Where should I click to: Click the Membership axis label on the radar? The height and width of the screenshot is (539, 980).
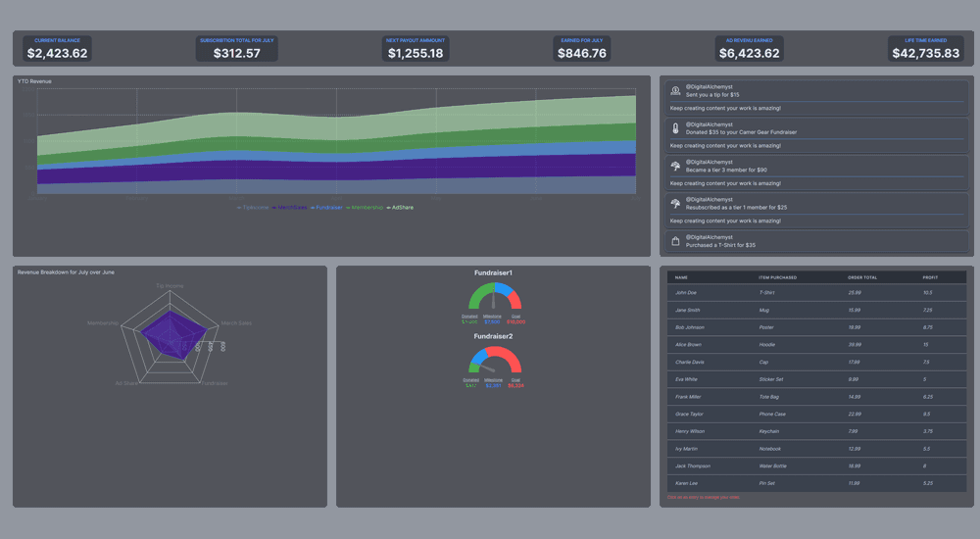click(x=103, y=323)
